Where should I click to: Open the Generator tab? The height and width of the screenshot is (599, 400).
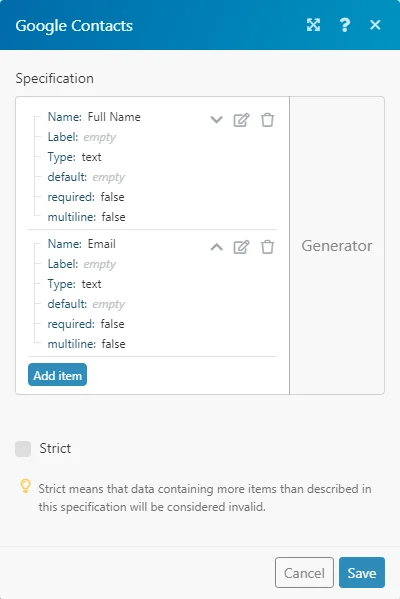point(337,246)
